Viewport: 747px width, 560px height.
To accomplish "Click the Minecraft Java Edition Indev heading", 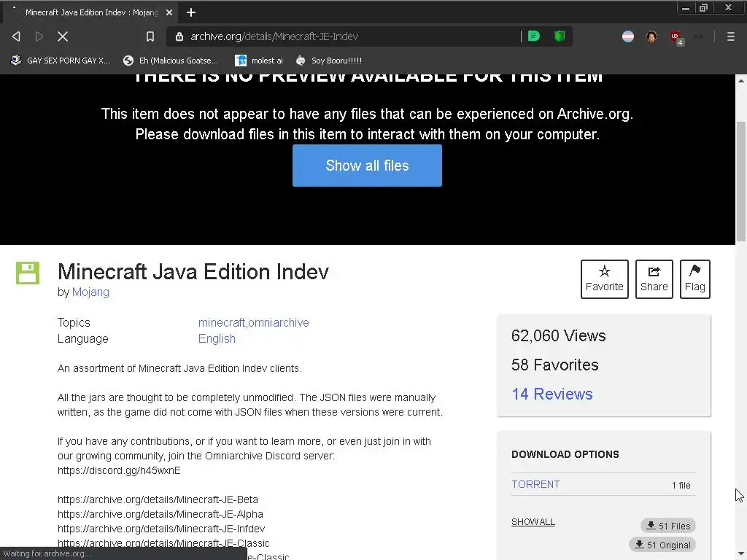I will (193, 272).
